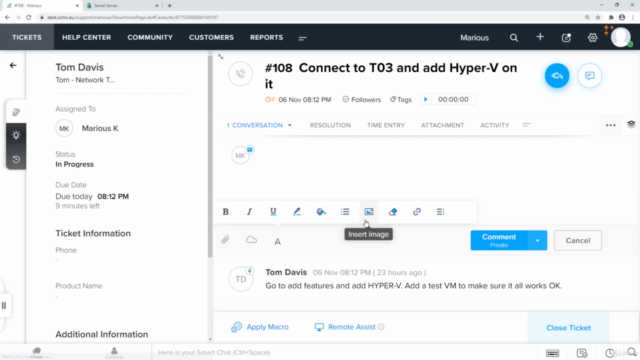The height and width of the screenshot is (360, 640).
Task: Open the background fill color tool
Action: click(321, 212)
